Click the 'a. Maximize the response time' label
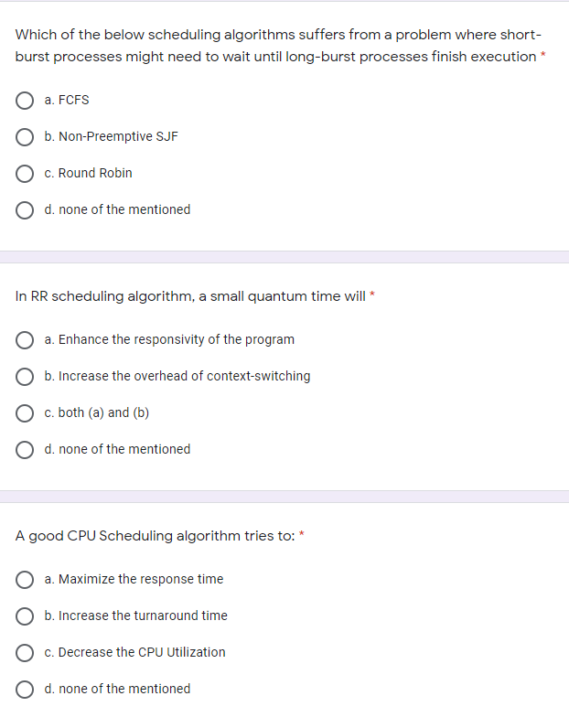Image resolution: width=569 pixels, height=728 pixels. point(134,579)
